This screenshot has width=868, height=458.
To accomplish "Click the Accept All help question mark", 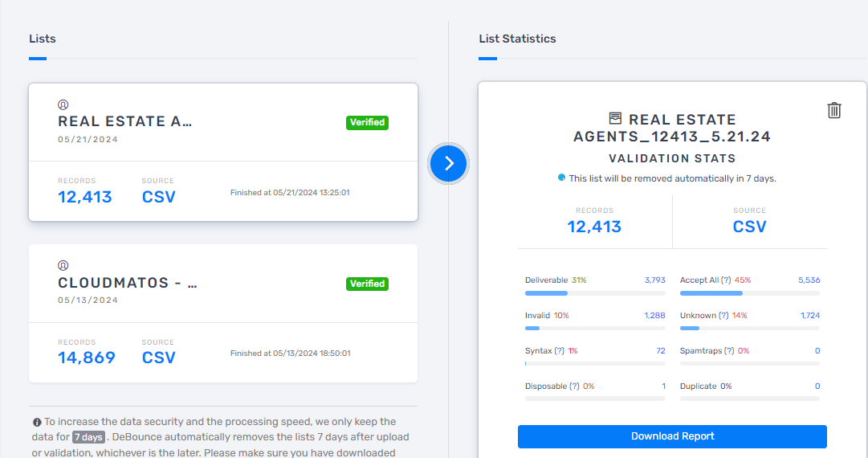I will [726, 280].
